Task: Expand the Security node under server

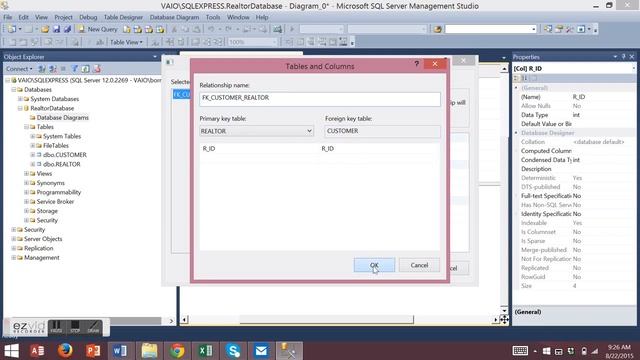Action: tap(14, 229)
